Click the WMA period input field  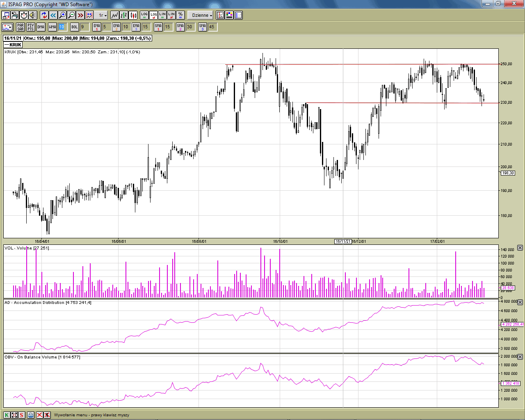pyautogui.click(x=62, y=27)
